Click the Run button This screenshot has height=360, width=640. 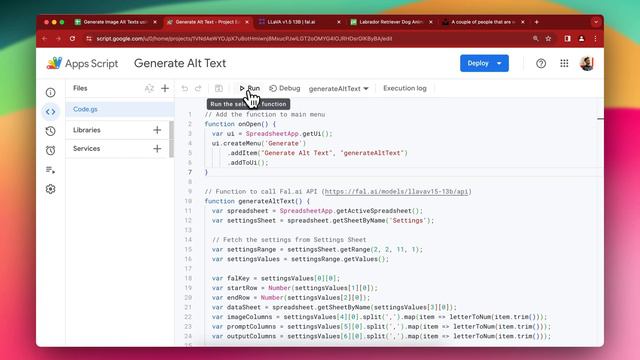[x=250, y=88]
